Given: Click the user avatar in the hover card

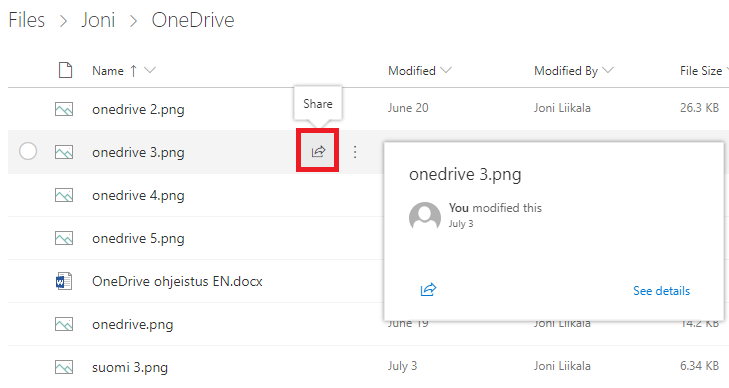Looking at the screenshot, I should [x=425, y=216].
